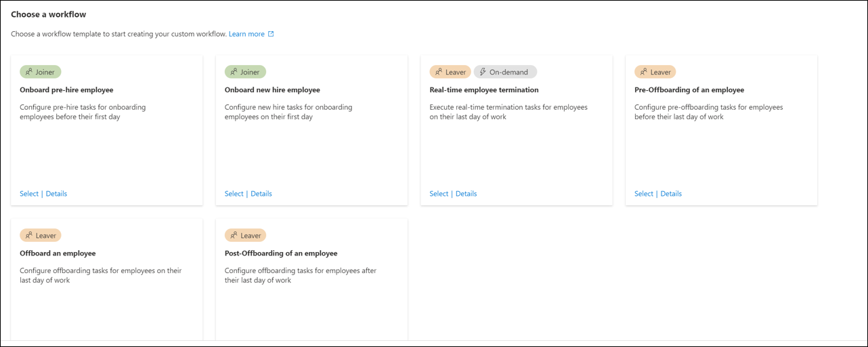Click Leaver badge on Offboard an employee card
The image size is (868, 347).
pos(41,235)
